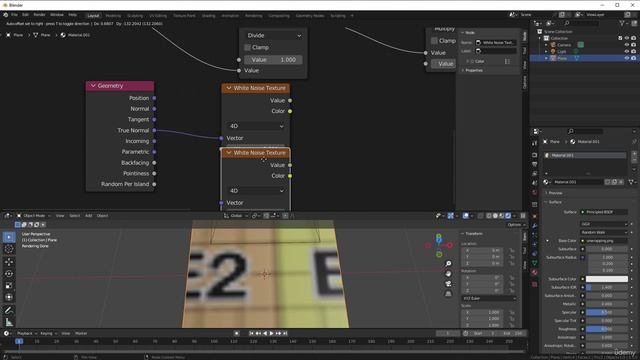
Task: Open viewport editor type selector icon
Action: pos(8,216)
